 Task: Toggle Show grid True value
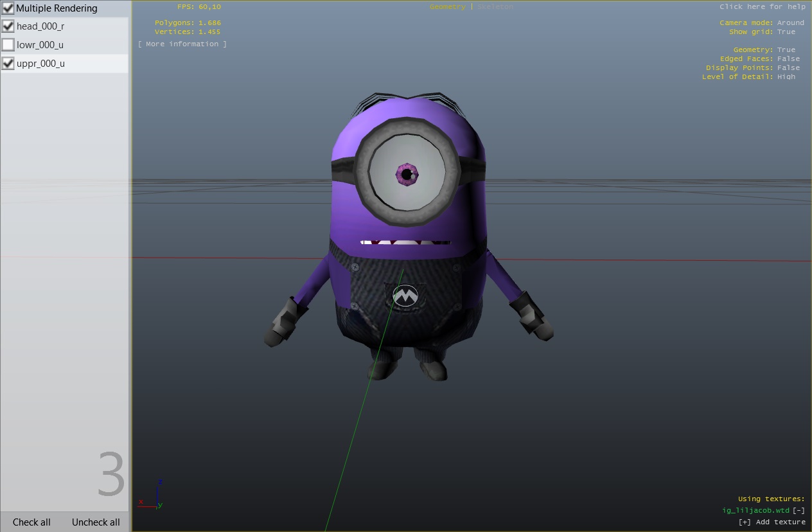tap(786, 31)
